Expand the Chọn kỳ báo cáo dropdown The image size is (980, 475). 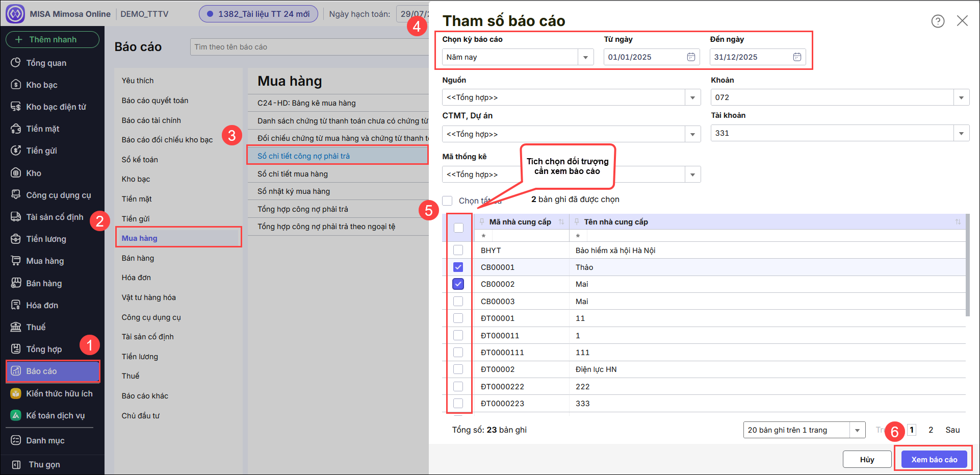(x=585, y=57)
